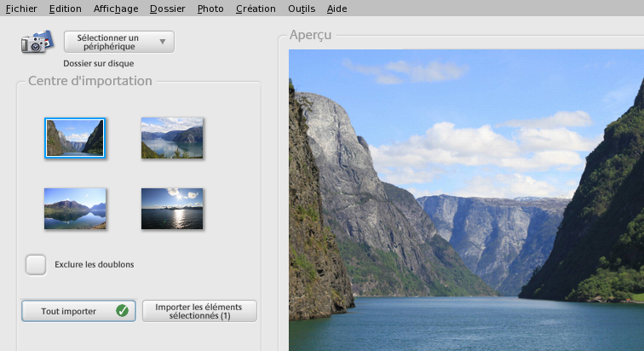Open the Edition menu
This screenshot has height=351, width=644.
[66, 9]
